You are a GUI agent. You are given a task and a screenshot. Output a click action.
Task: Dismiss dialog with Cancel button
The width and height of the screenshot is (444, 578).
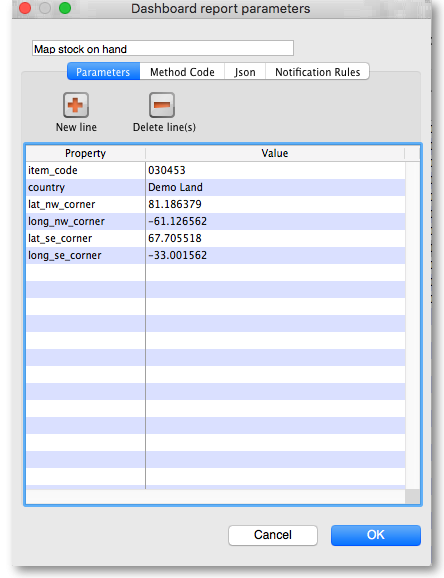(x=273, y=535)
